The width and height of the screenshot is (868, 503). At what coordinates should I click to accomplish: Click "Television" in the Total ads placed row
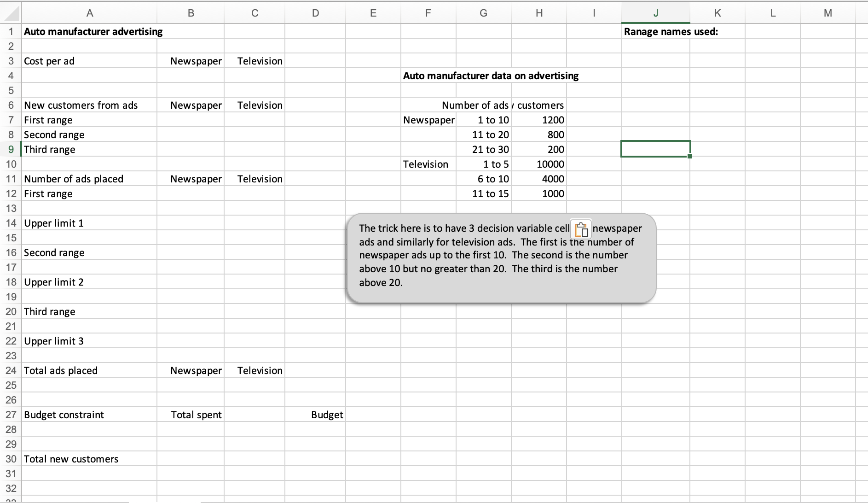tap(260, 370)
